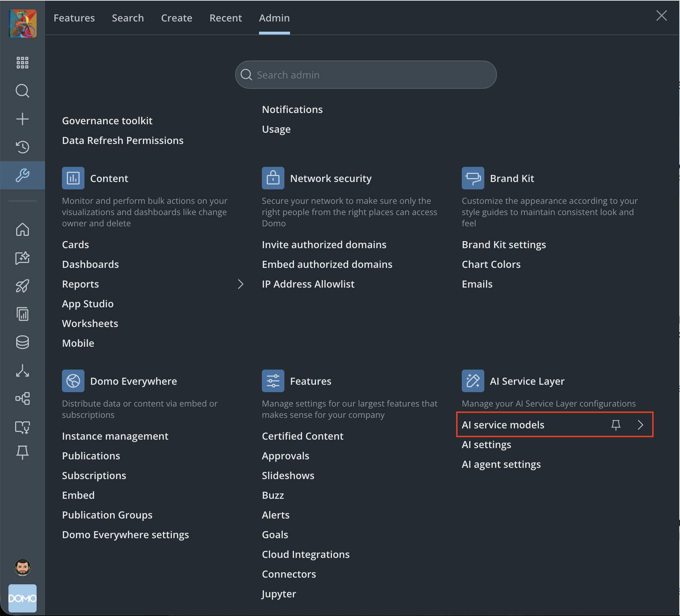Select the admin wrench icon in sidebar
Screen dimensions: 680x616
(23, 175)
